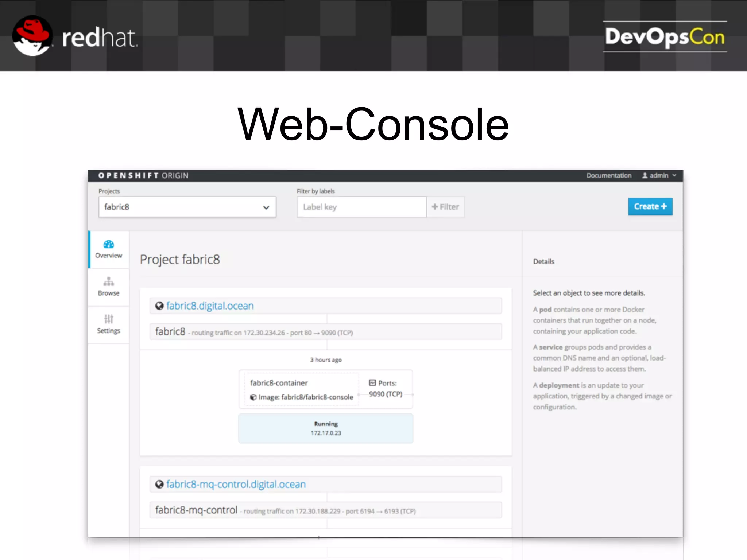Open the Browse section in the sidebar
This screenshot has height=560, width=747.
(x=109, y=287)
